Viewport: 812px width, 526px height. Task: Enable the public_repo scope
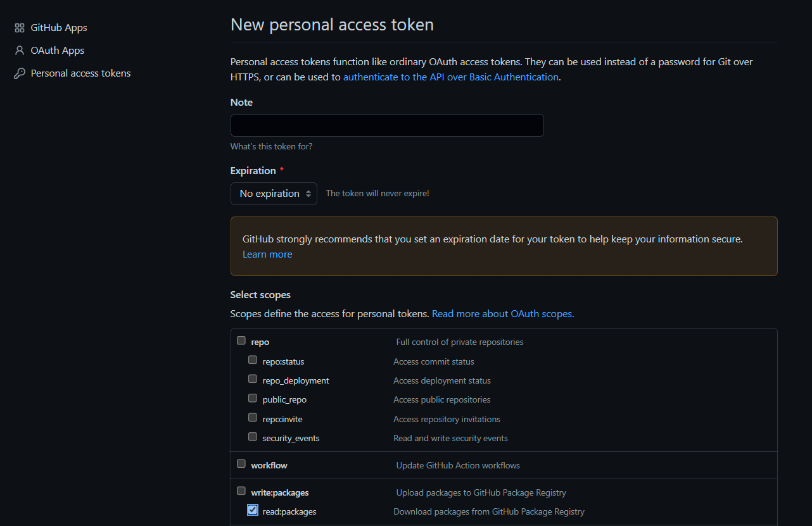click(x=253, y=398)
